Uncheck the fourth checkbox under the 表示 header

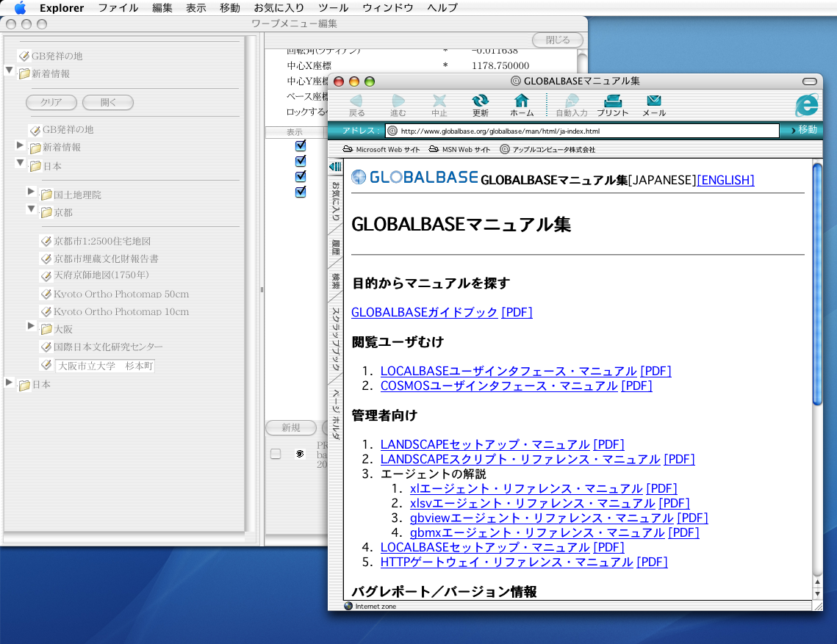click(301, 192)
